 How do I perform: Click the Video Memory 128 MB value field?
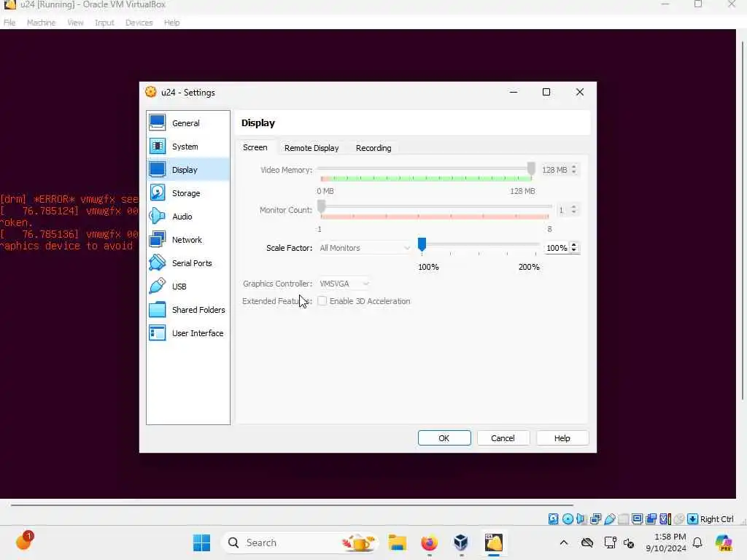[554, 169]
